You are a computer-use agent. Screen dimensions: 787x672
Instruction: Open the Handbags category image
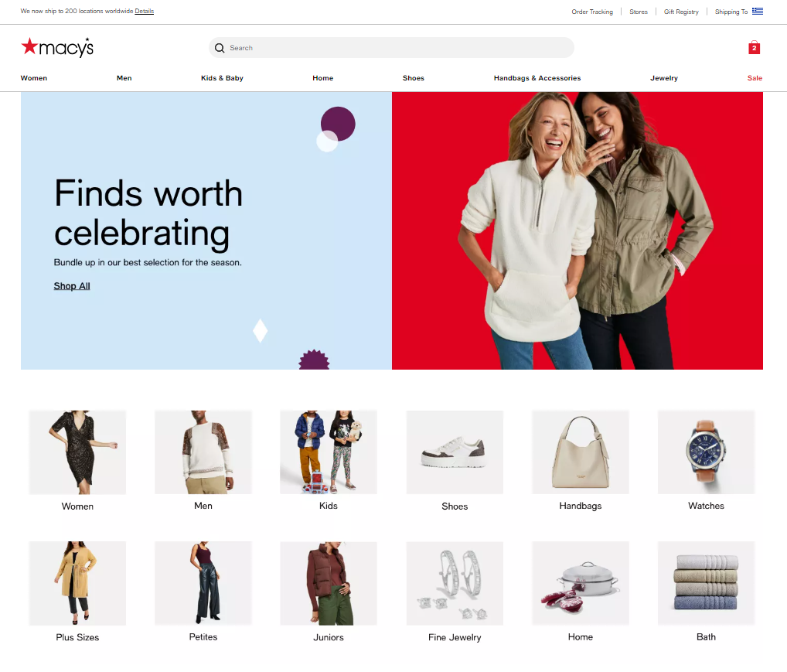[581, 452]
